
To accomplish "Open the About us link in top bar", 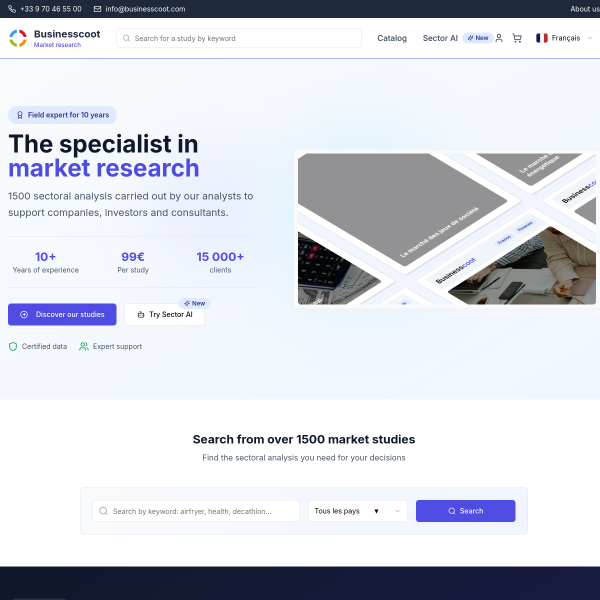I will pos(585,9).
